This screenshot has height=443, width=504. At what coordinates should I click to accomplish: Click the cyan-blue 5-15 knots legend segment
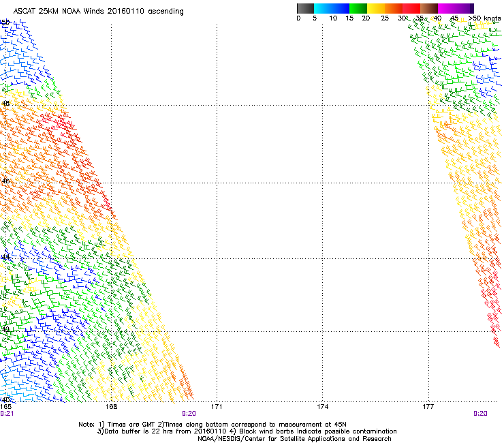pos(332,8)
